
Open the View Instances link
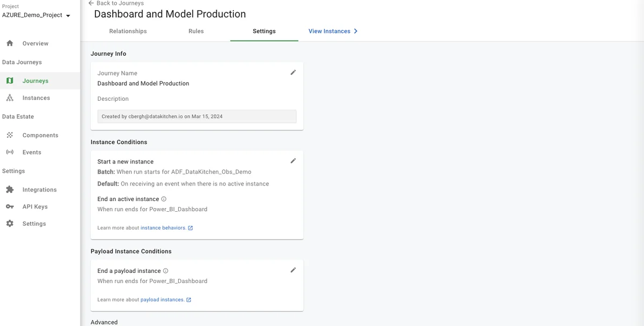(x=333, y=31)
